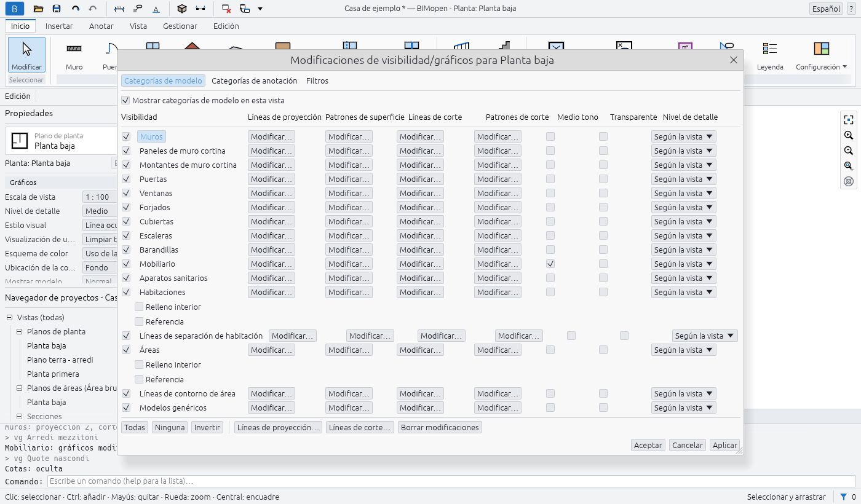Click the Leyenda ribbon tool
Viewport: 861px width, 504px height.
(x=770, y=55)
